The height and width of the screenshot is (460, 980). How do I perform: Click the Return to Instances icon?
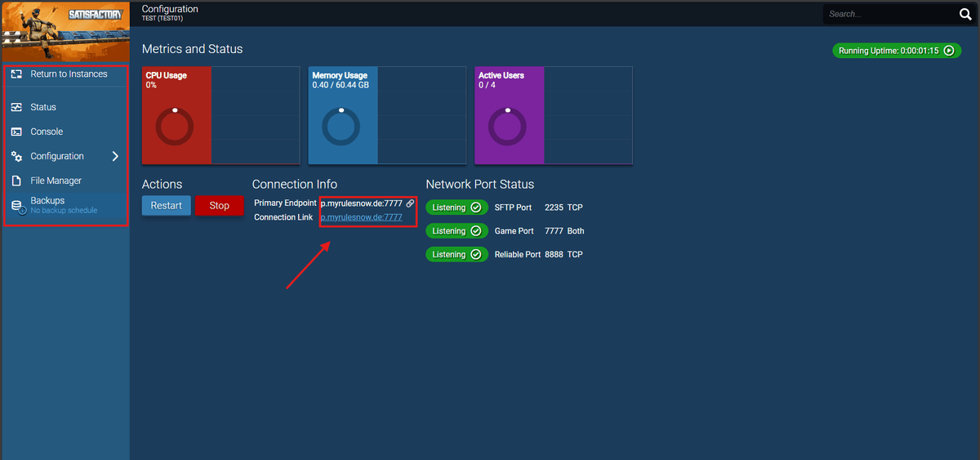tap(16, 74)
